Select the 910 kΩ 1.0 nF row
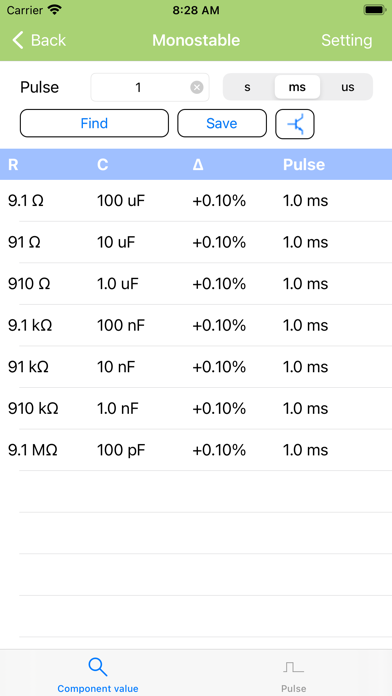The image size is (392, 696). [196, 409]
